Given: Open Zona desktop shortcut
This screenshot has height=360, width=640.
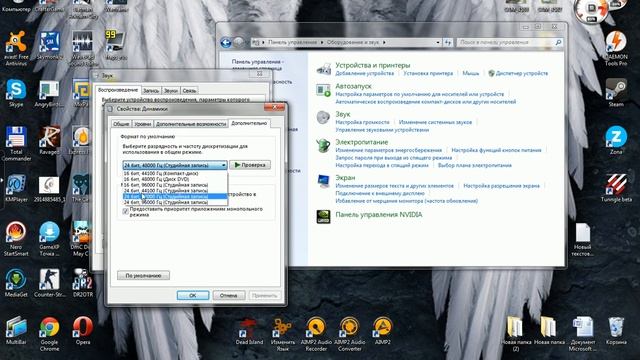Looking at the screenshot, I should click(616, 141).
